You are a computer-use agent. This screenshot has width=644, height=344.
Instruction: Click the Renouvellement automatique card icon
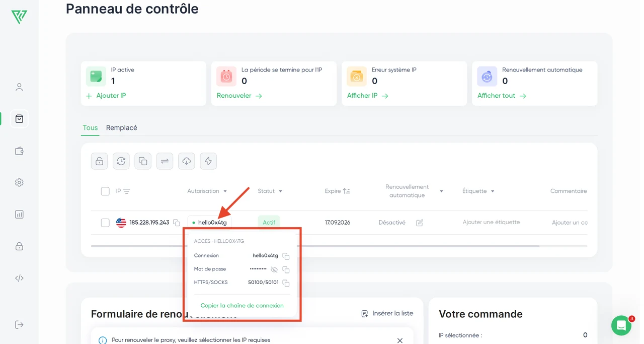pos(487,77)
